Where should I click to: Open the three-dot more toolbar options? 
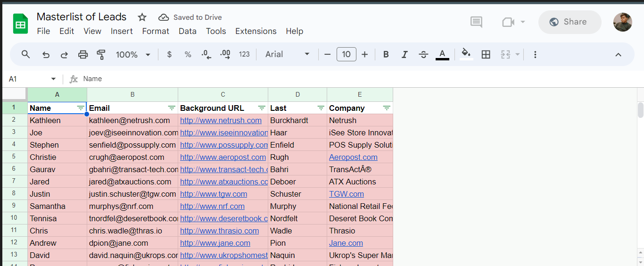(x=535, y=55)
